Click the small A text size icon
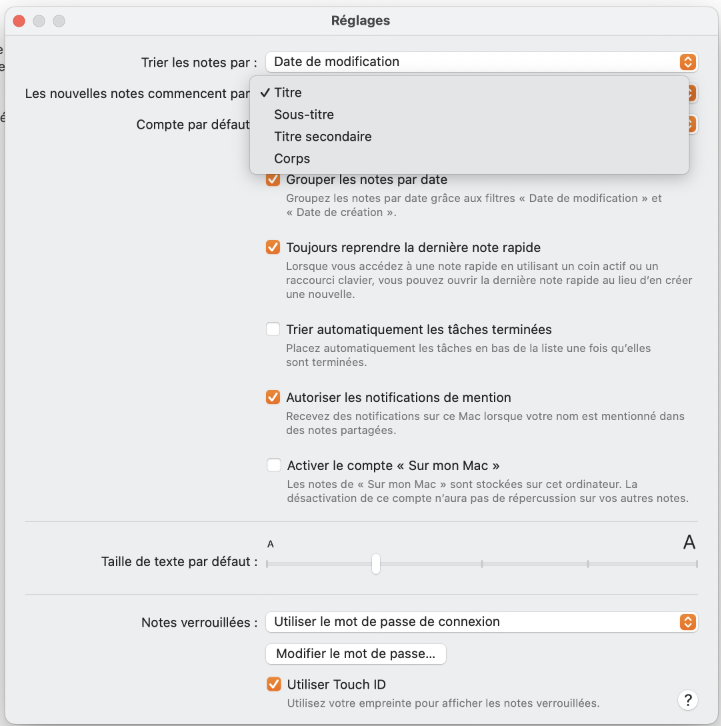This screenshot has height=726, width=721. [270, 544]
